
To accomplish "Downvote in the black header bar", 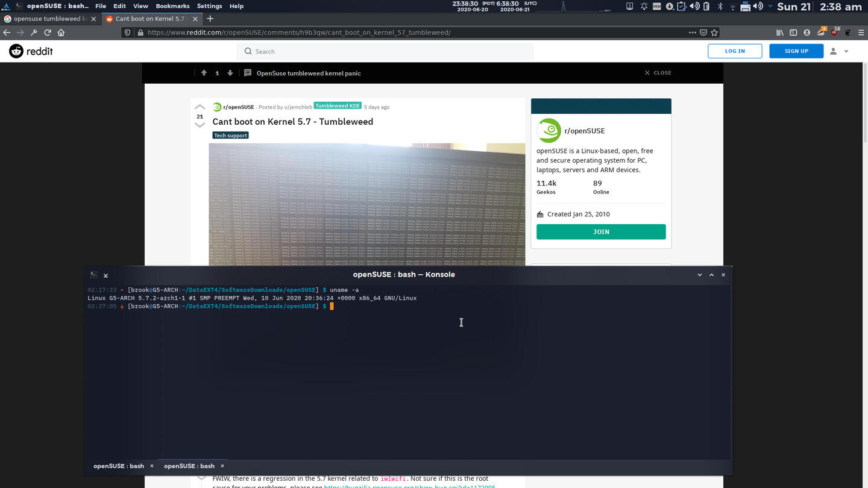I will coord(230,73).
